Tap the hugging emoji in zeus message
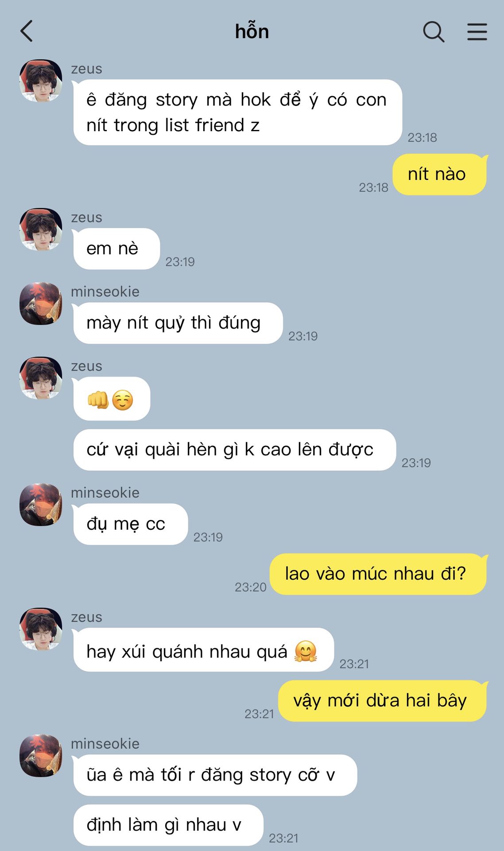This screenshot has width=504, height=851. (306, 652)
